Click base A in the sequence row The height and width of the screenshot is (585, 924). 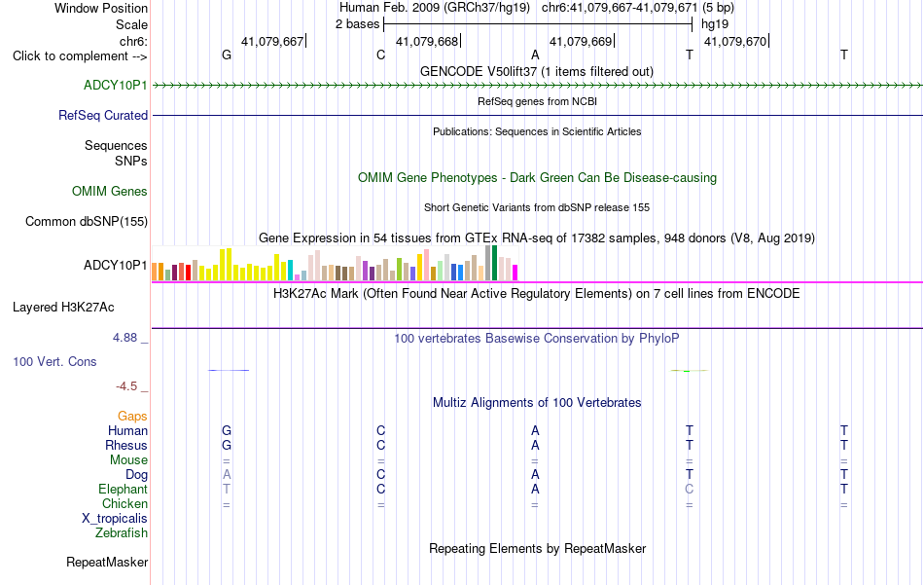click(x=535, y=55)
